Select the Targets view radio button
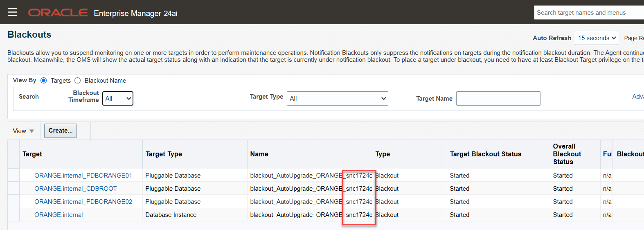This screenshot has height=230, width=644. point(44,81)
